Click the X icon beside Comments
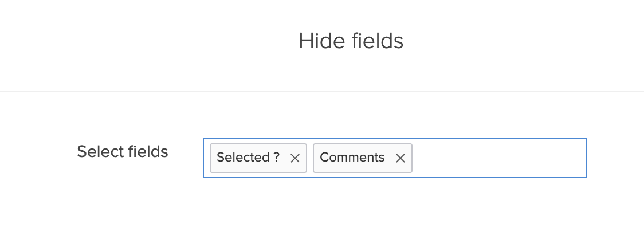Viewport: 644px width, 251px height. coord(400,158)
